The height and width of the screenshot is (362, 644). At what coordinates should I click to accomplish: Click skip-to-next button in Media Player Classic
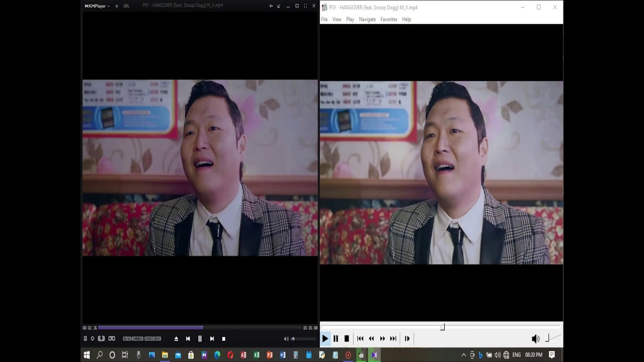tap(393, 339)
